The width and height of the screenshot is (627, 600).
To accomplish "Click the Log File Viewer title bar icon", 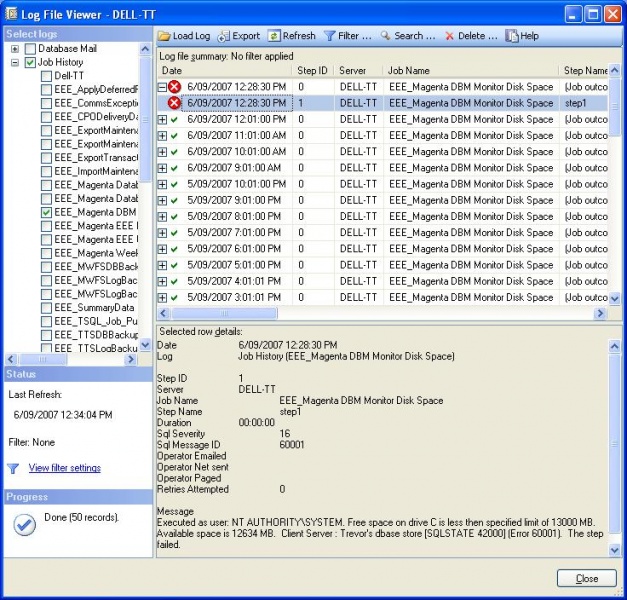I will pyautogui.click(x=11, y=14).
